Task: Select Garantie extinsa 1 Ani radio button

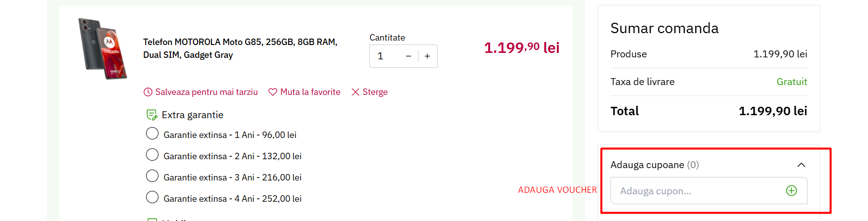Action: (x=153, y=134)
